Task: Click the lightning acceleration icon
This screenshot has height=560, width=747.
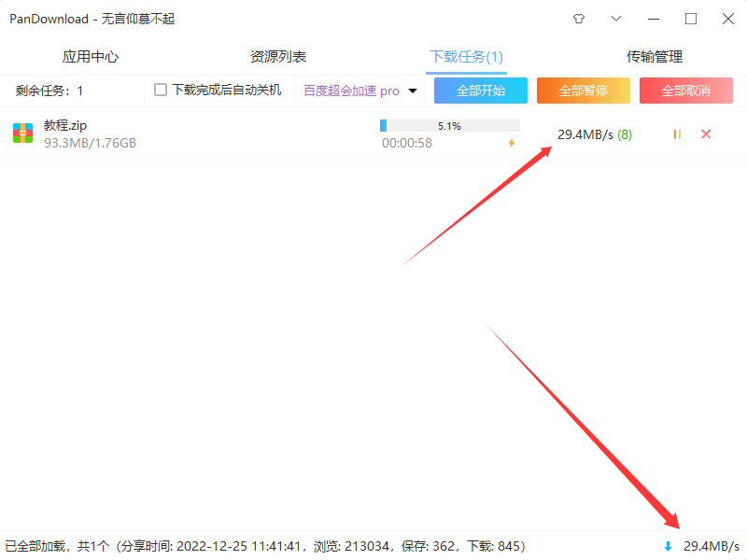Action: coord(512,143)
